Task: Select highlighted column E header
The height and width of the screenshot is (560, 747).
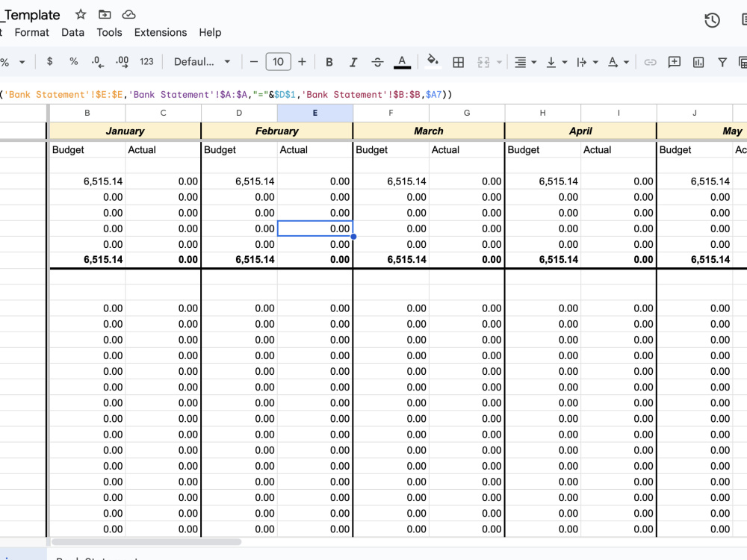Action: click(x=315, y=113)
